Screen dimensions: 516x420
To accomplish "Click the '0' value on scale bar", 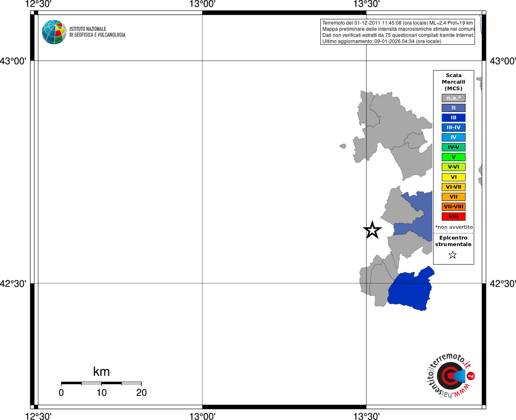I will coord(61,393).
